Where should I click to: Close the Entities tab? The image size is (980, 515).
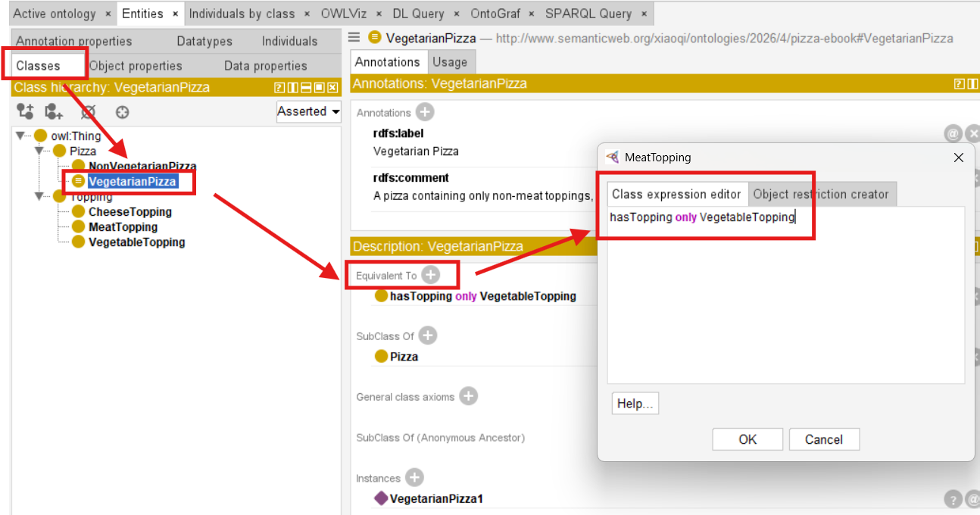point(175,14)
